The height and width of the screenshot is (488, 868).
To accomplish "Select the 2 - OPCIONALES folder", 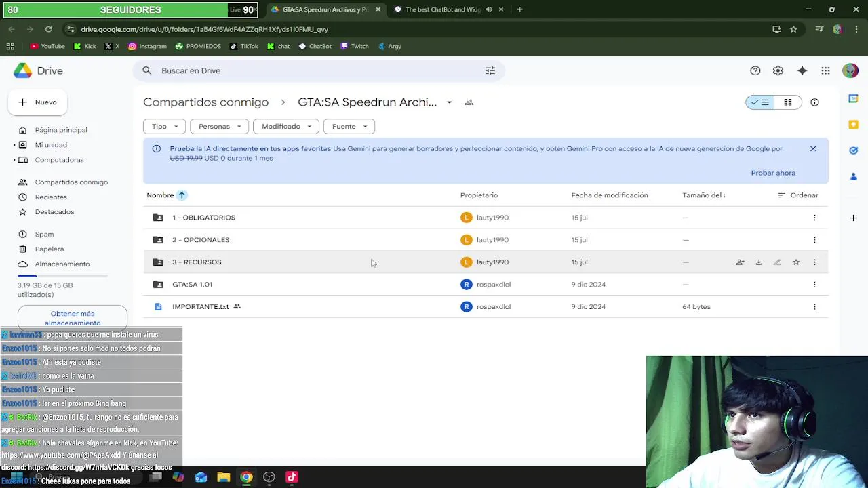I will (x=486, y=240).
